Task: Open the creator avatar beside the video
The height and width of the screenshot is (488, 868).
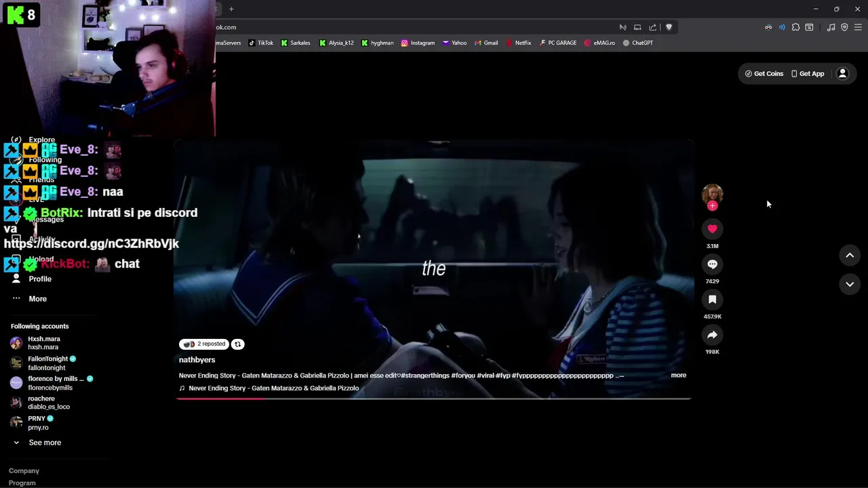Action: [x=712, y=194]
